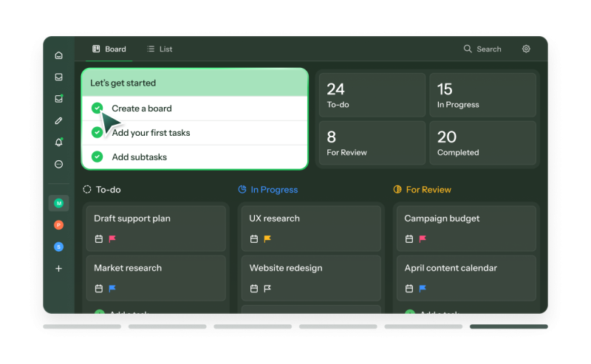Click calendar icon on April content calendar

point(409,289)
